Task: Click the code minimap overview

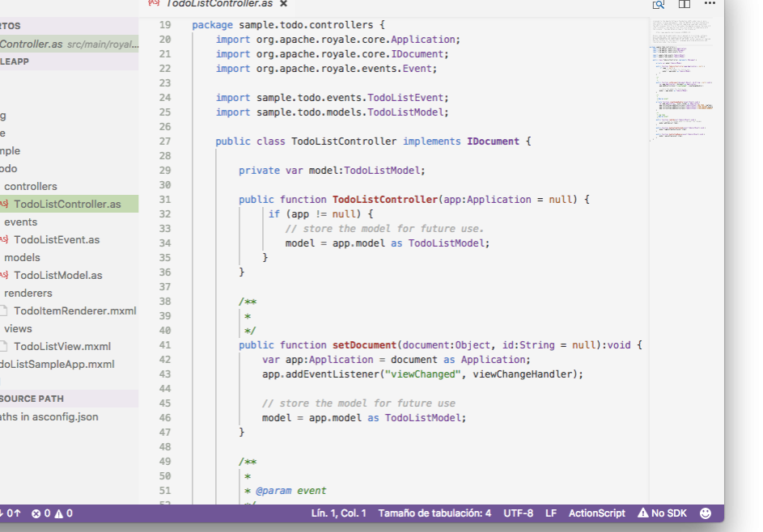Action: 684,81
